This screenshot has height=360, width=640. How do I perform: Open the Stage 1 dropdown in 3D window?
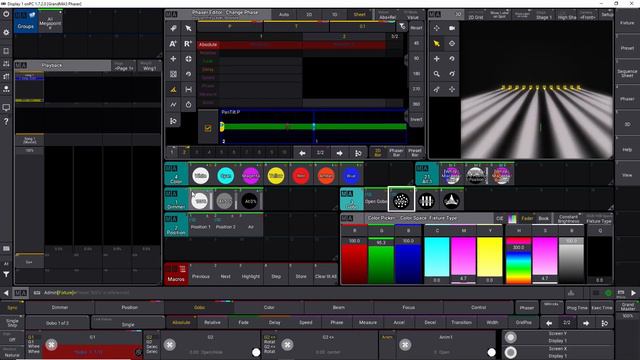544,16
